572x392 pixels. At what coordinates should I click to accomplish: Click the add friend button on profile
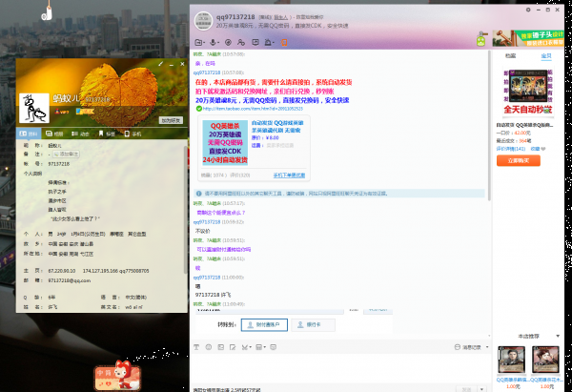(x=171, y=120)
